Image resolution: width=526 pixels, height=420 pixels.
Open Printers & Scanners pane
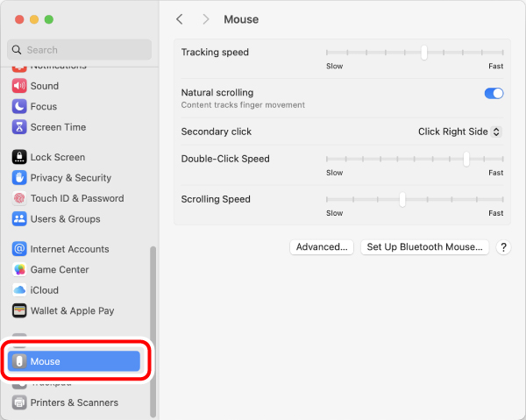click(74, 402)
